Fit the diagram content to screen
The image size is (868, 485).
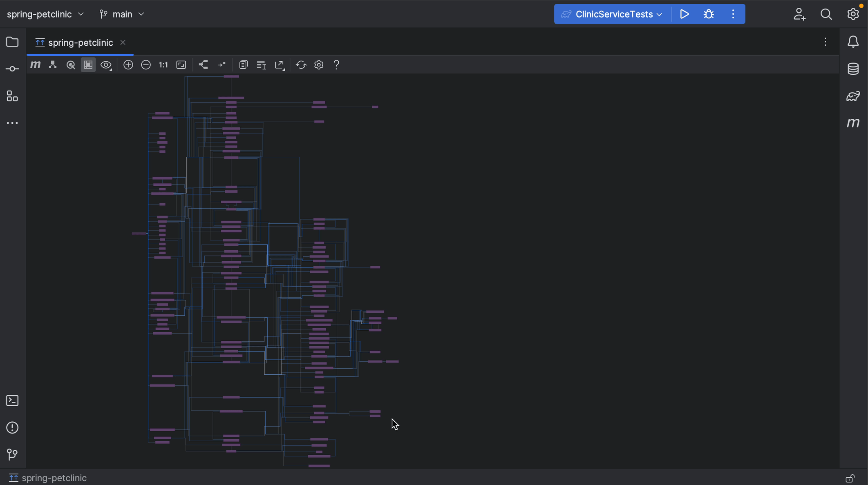pos(181,65)
